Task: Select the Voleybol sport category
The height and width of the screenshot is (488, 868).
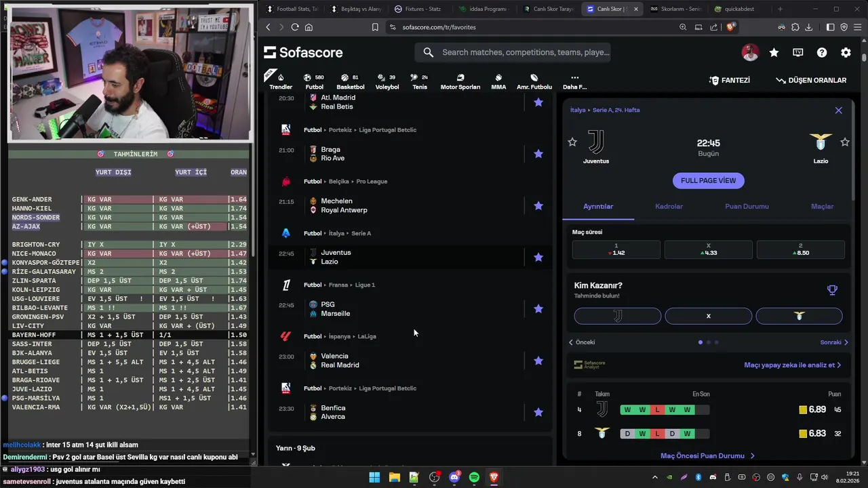Action: click(x=387, y=81)
